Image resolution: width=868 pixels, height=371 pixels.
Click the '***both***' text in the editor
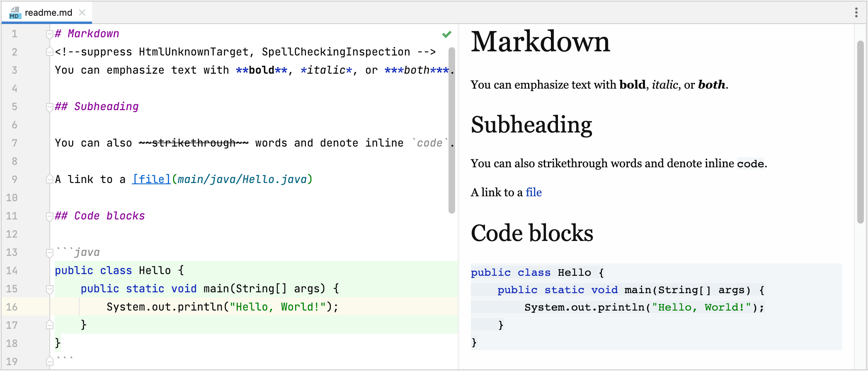417,70
